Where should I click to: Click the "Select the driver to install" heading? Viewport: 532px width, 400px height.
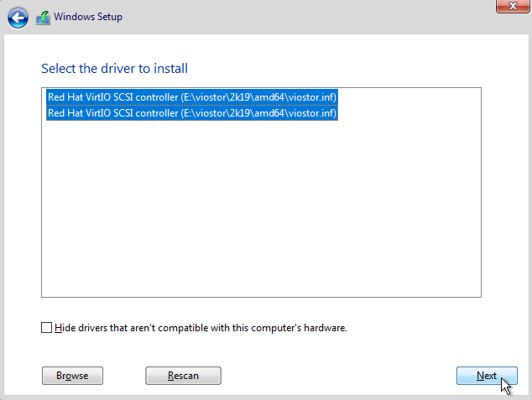[114, 69]
